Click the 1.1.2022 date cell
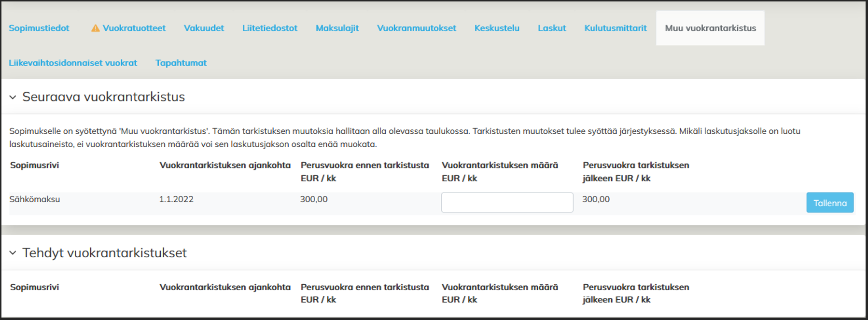Screen dimensions: 868x320 coord(176,199)
